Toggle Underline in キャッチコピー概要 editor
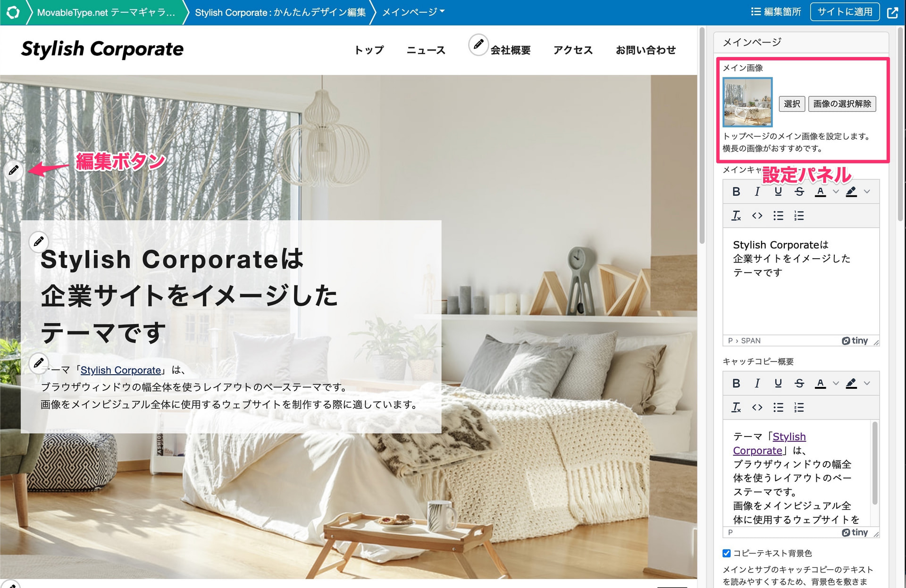 tap(778, 383)
